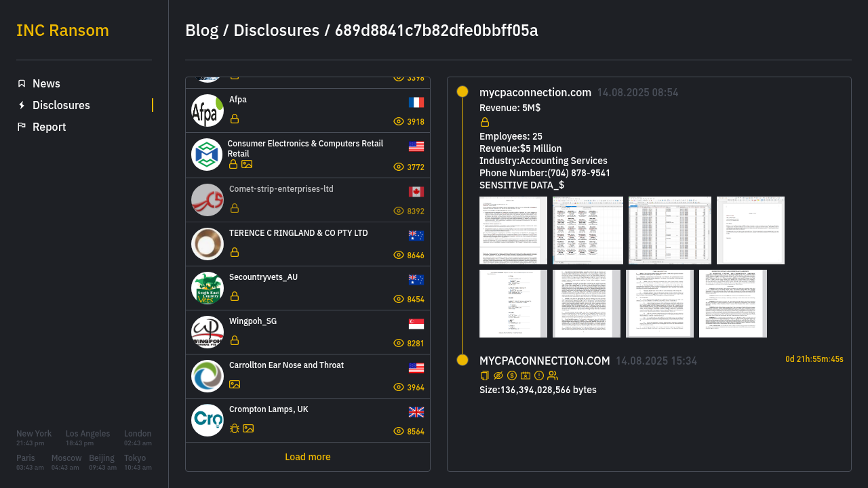868x488 pixels.
Task: Click the documents copy icon under MYCPACONNECTION.COM
Action: click(485, 375)
